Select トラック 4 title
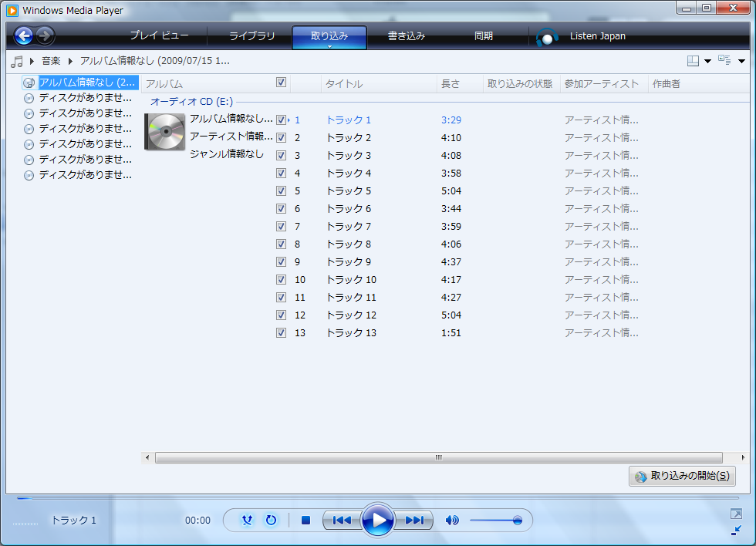The width and height of the screenshot is (756, 546). [349, 174]
